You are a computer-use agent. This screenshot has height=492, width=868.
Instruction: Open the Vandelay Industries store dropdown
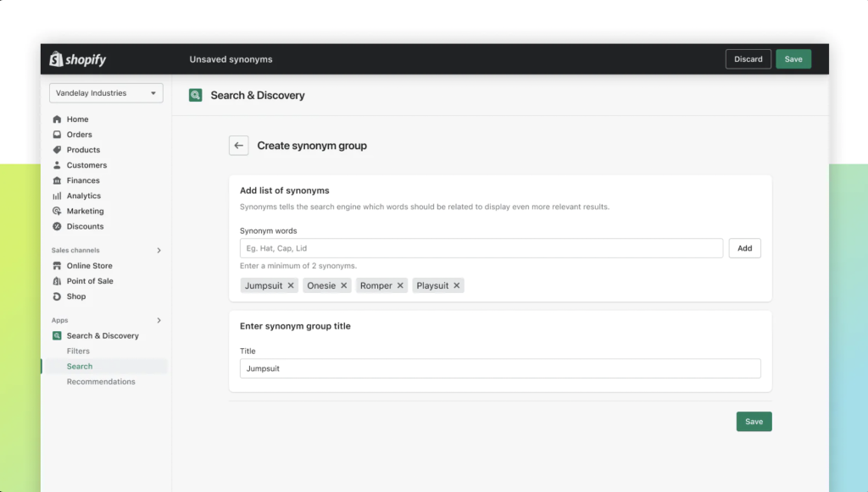pyautogui.click(x=106, y=93)
